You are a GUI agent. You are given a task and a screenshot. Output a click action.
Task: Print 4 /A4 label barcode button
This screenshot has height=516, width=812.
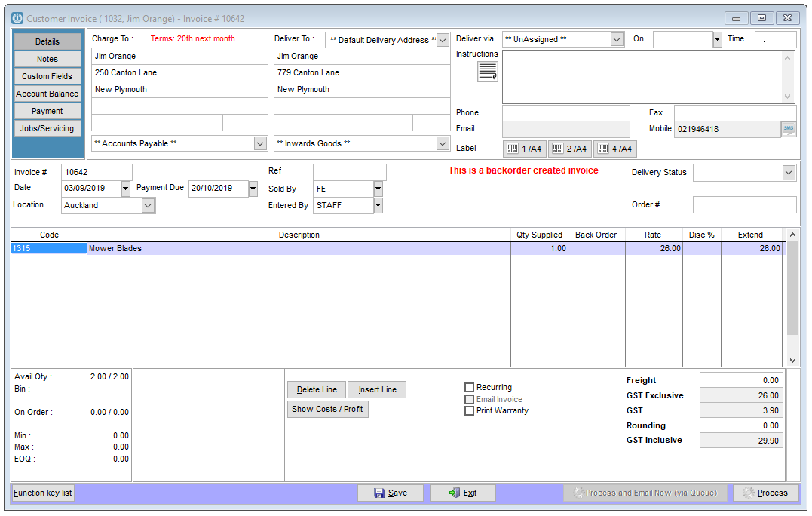[614, 149]
